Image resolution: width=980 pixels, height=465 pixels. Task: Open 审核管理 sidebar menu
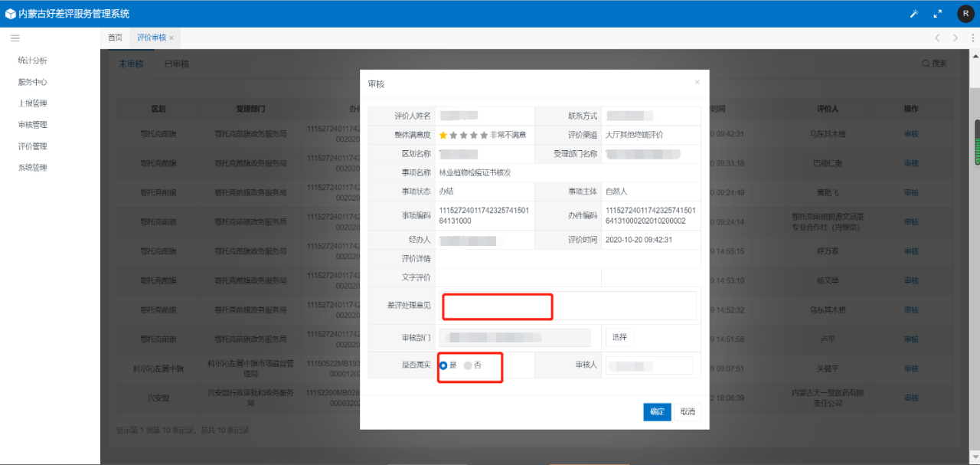pyautogui.click(x=33, y=125)
